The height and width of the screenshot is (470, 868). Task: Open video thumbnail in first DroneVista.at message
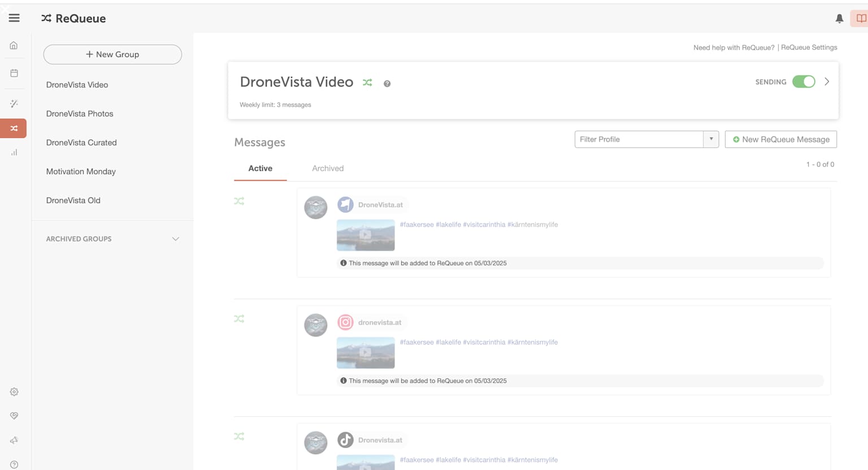[x=366, y=235]
